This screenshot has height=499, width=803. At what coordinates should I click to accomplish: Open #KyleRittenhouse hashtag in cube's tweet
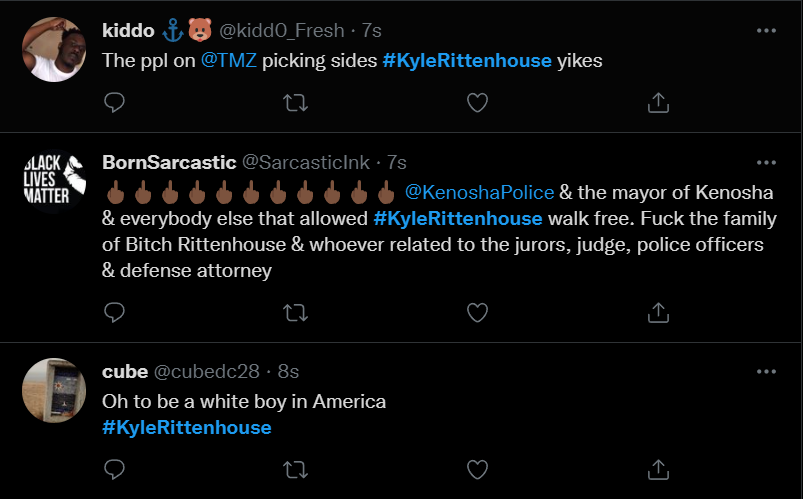tap(187, 427)
